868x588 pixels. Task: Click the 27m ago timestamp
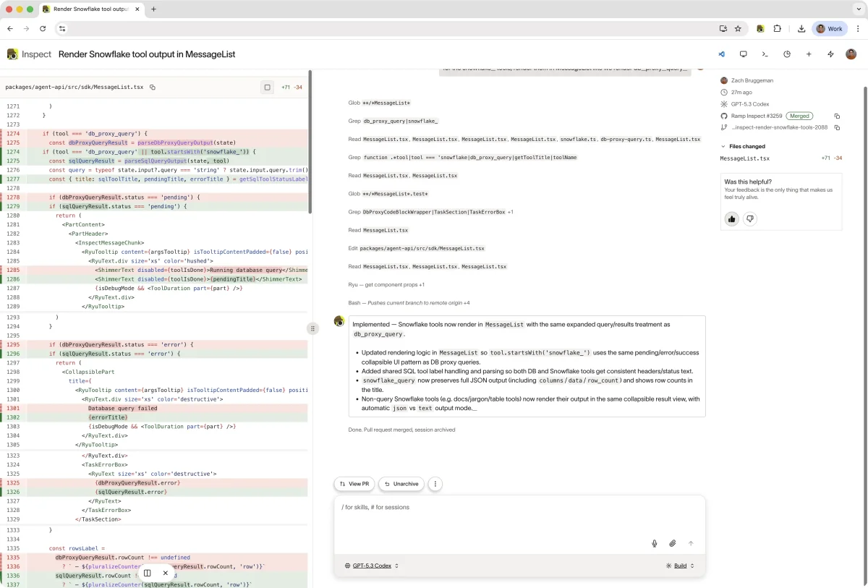point(741,93)
